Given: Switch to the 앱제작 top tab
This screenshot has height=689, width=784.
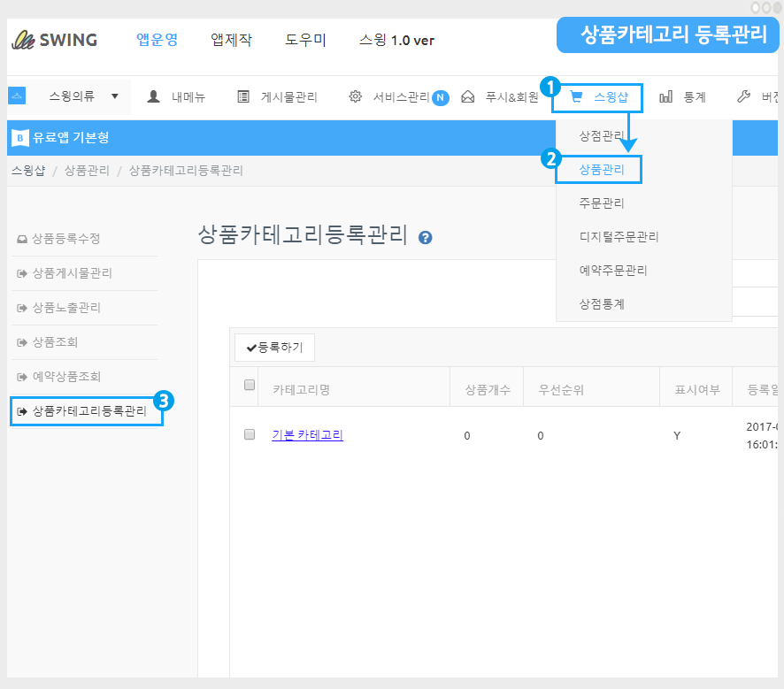Looking at the screenshot, I should [x=231, y=40].
